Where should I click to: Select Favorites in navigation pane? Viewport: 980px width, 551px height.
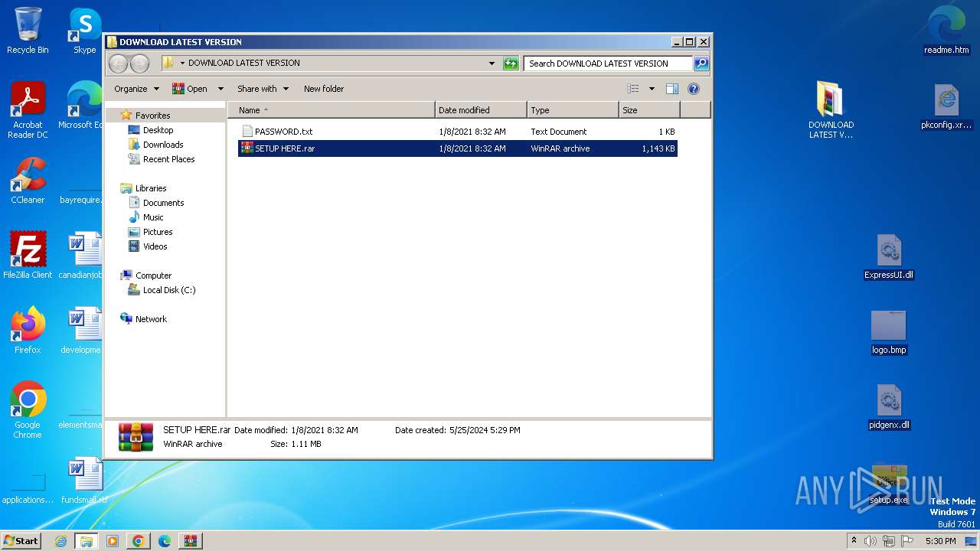coord(152,116)
